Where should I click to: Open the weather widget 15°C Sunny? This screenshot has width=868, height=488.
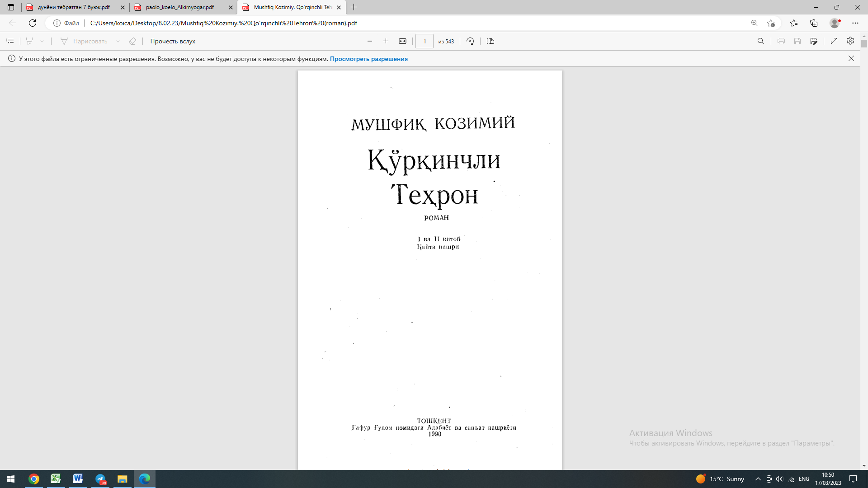[720, 479]
